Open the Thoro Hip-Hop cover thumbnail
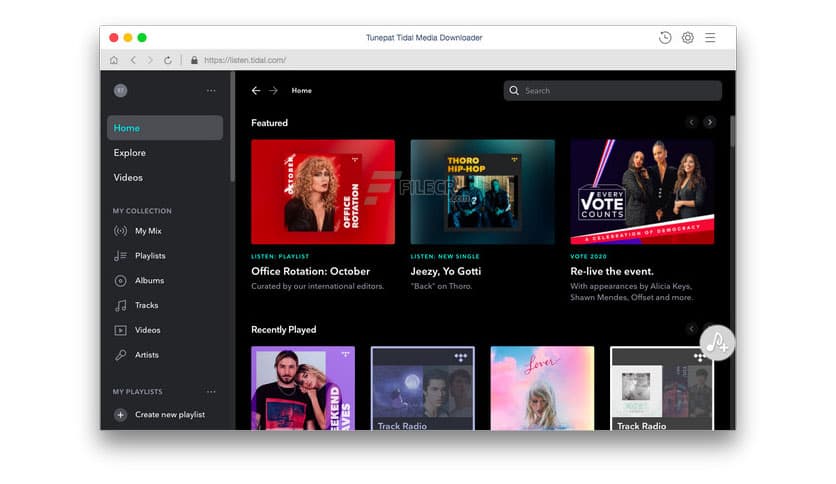 483,192
